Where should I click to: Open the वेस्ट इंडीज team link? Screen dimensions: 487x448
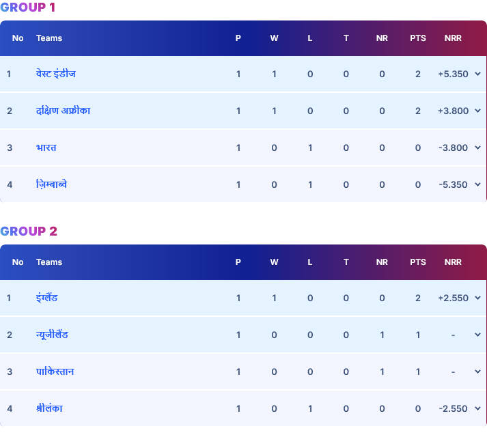[56, 74]
